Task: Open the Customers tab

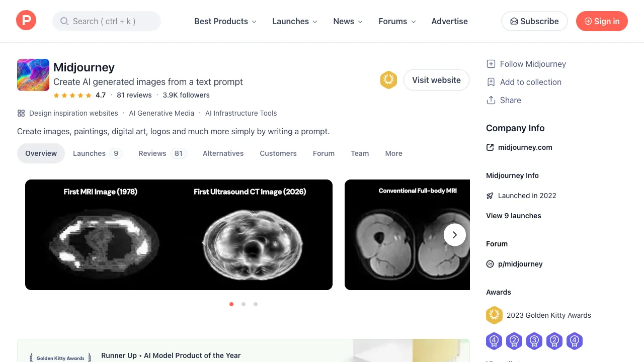Action: point(278,153)
